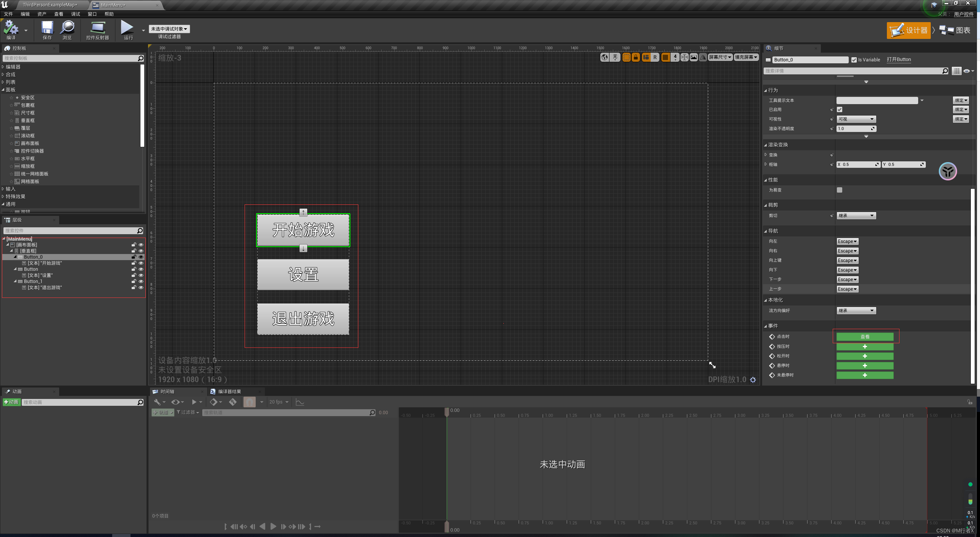Click the 枢轴 X 0.5 value field

coord(858,164)
